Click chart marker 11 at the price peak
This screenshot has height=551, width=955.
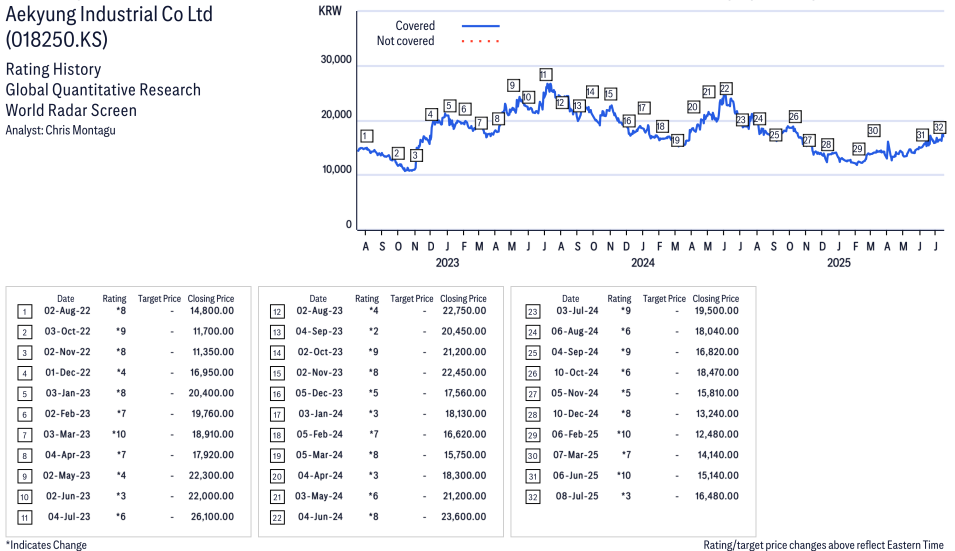545,74
